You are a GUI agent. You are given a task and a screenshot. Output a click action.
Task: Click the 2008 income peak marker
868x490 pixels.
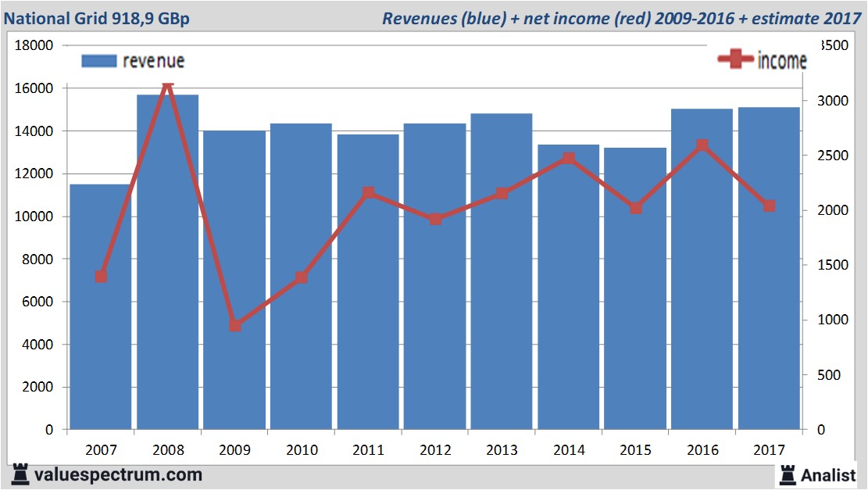168,84
